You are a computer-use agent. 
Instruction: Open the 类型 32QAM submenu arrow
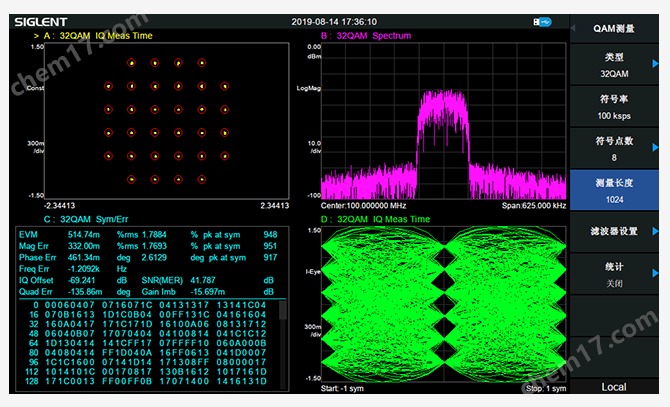click(x=655, y=64)
